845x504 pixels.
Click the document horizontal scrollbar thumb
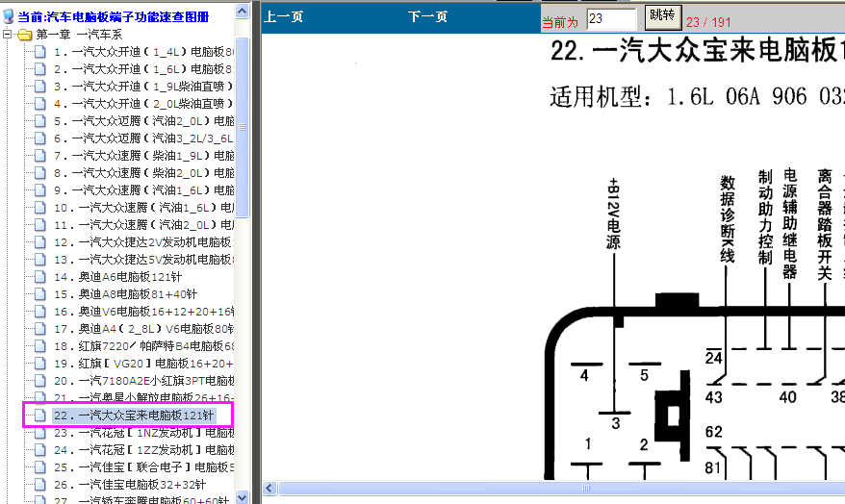[562, 489]
